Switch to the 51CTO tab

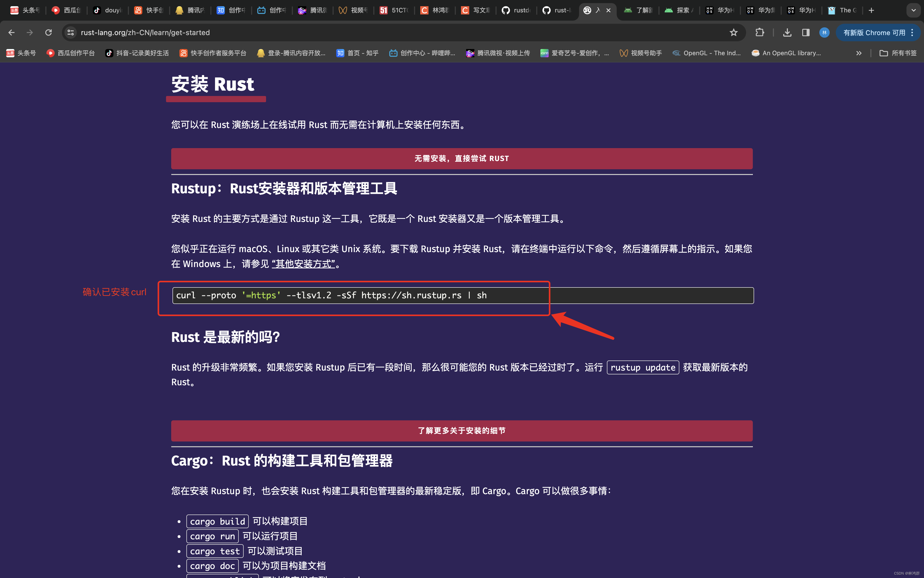pos(394,10)
